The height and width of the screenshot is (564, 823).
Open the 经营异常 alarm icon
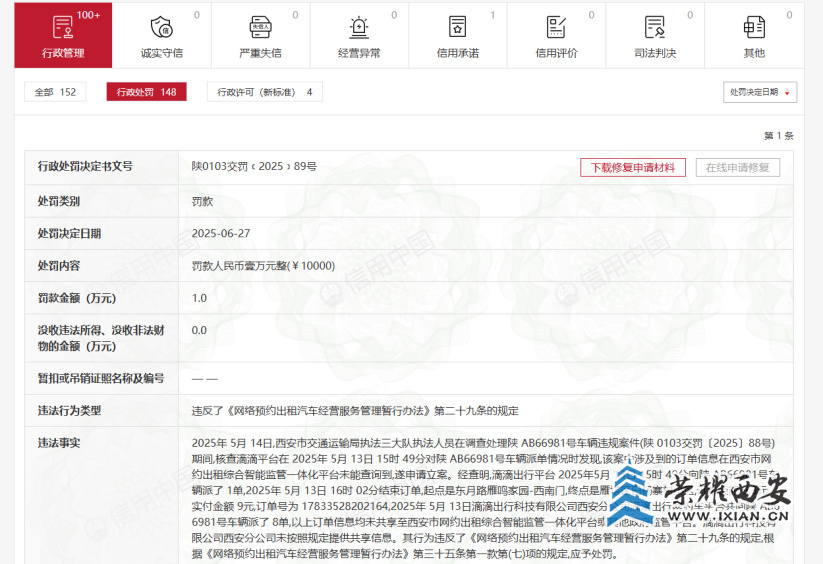click(359, 27)
